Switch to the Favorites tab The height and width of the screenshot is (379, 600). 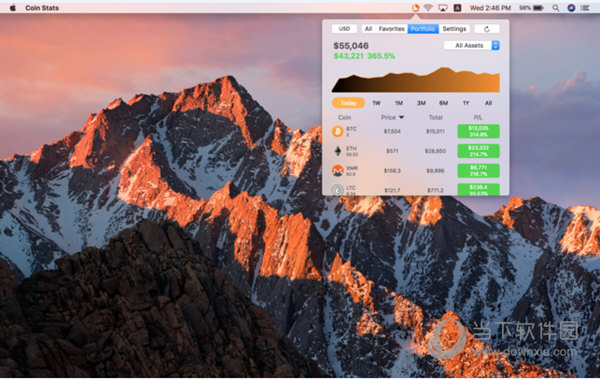click(x=391, y=29)
